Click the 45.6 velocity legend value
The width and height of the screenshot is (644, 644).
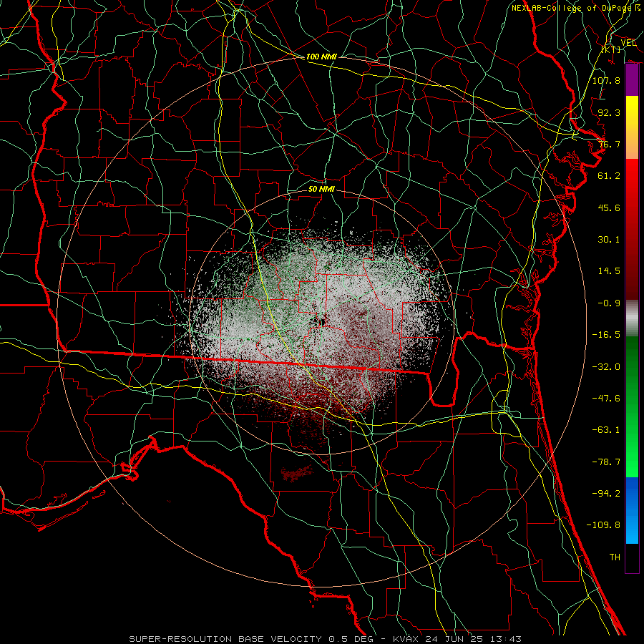pyautogui.click(x=609, y=208)
